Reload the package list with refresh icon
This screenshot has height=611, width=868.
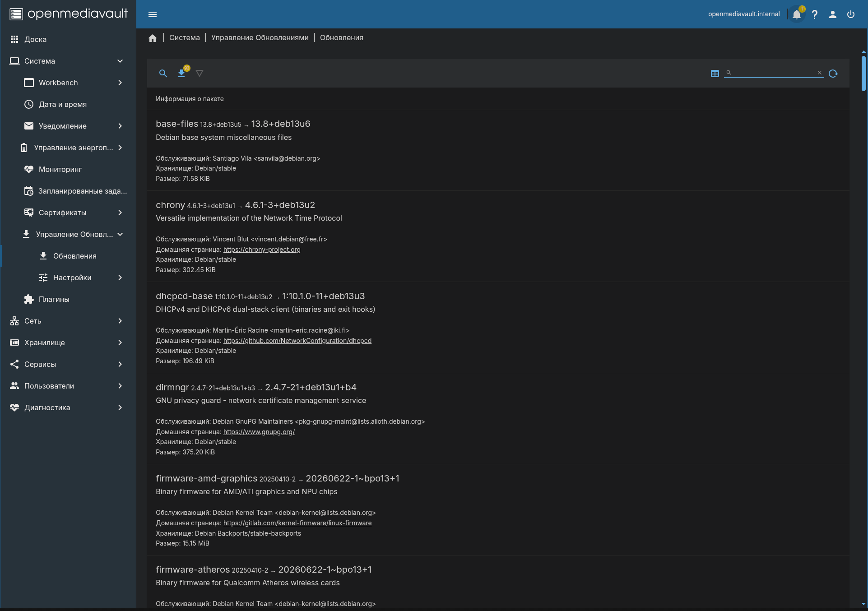pyautogui.click(x=833, y=73)
